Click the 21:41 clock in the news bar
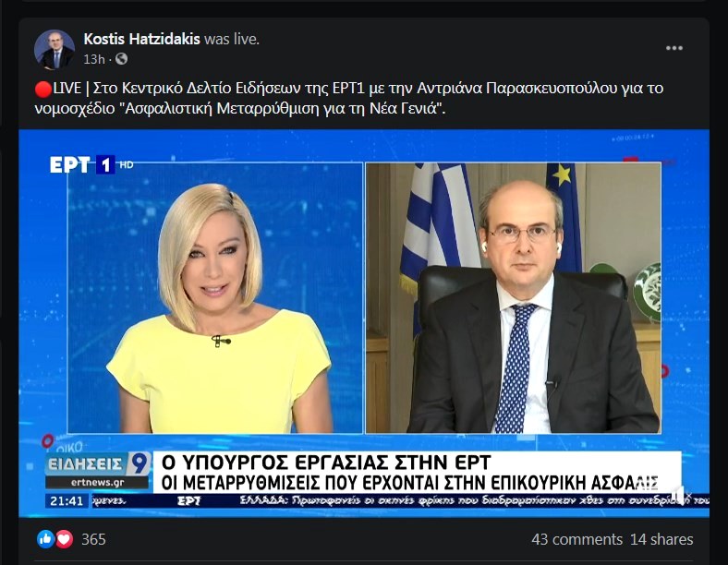The image size is (728, 565). coord(67,501)
